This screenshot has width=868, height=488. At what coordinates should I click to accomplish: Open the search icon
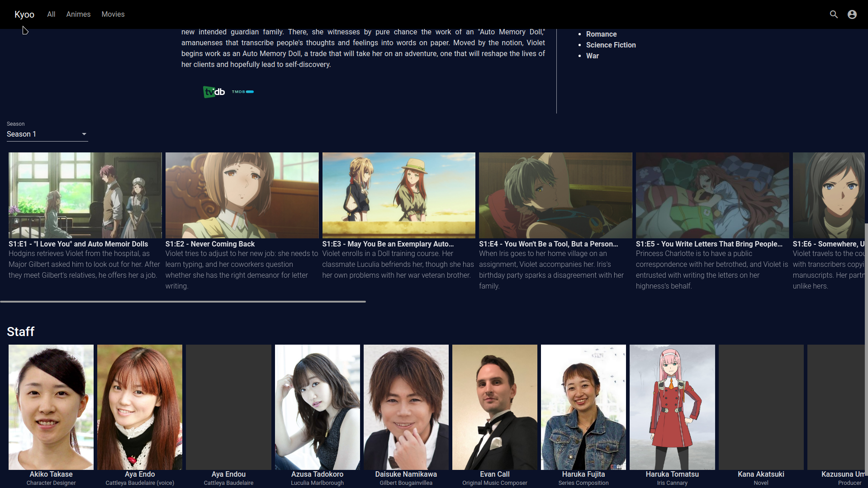click(x=834, y=14)
